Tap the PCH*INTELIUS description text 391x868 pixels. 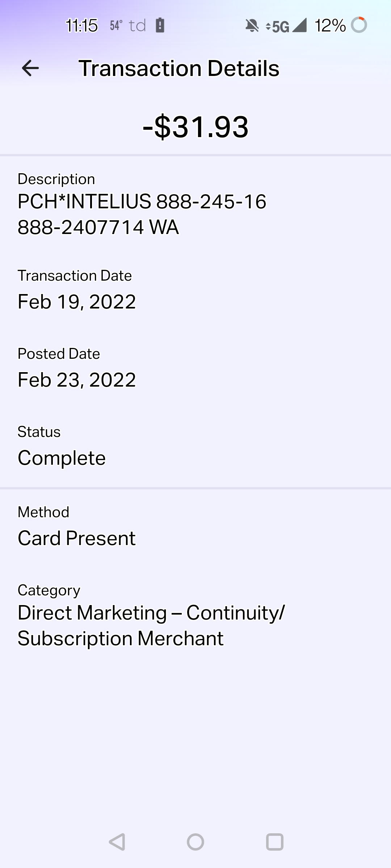[x=142, y=201]
